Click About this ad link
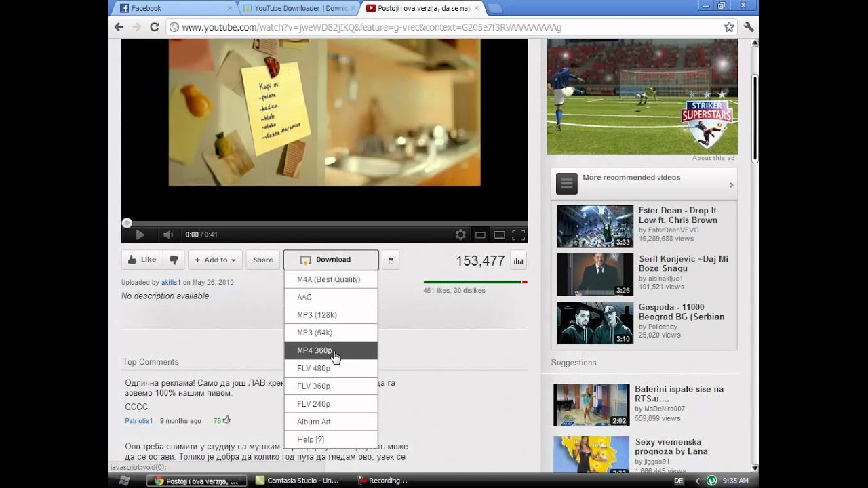Screen dimensions: 868x488 point(713,158)
